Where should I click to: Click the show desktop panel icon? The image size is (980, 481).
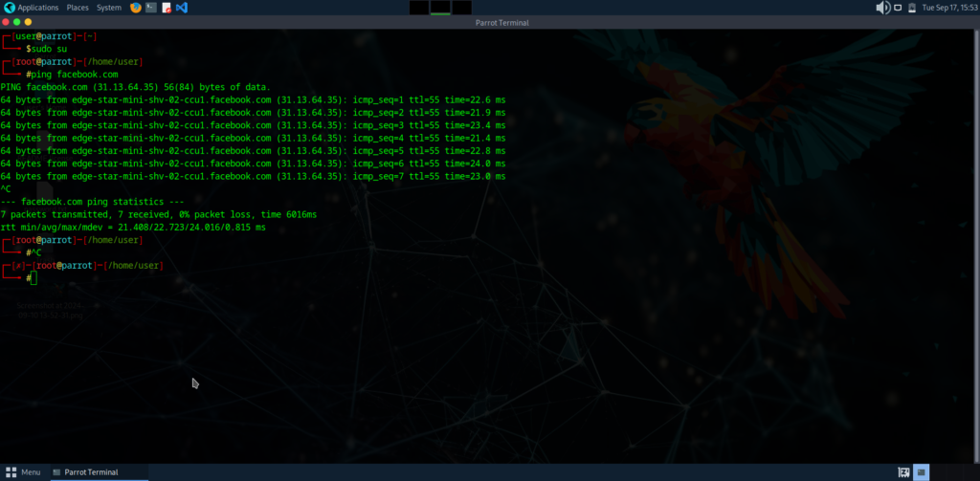(903, 472)
